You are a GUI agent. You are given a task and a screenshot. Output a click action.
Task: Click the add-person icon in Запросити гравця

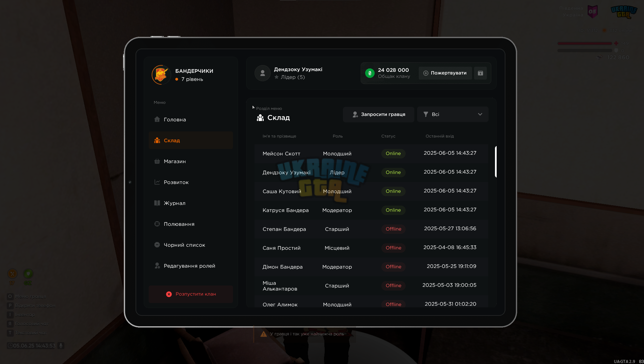(355, 115)
